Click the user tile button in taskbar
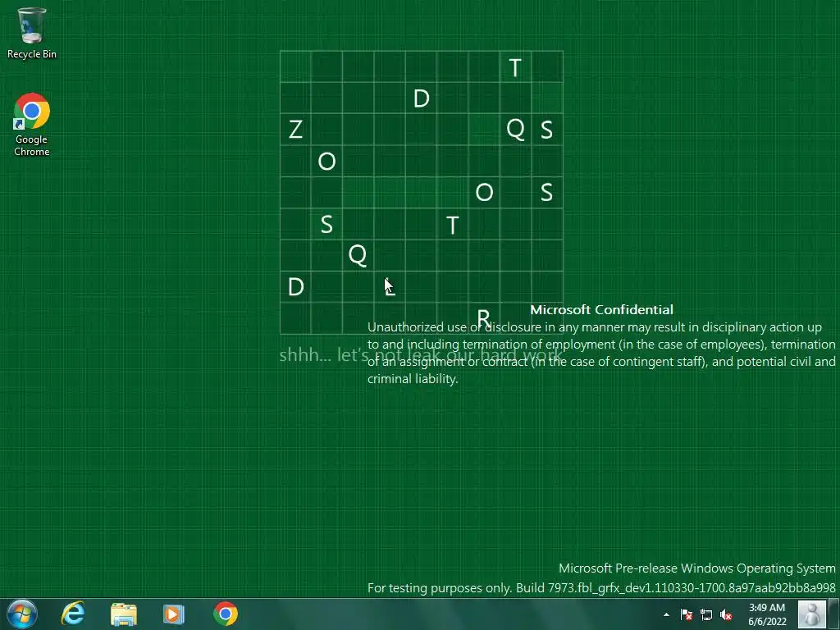 coord(812,614)
